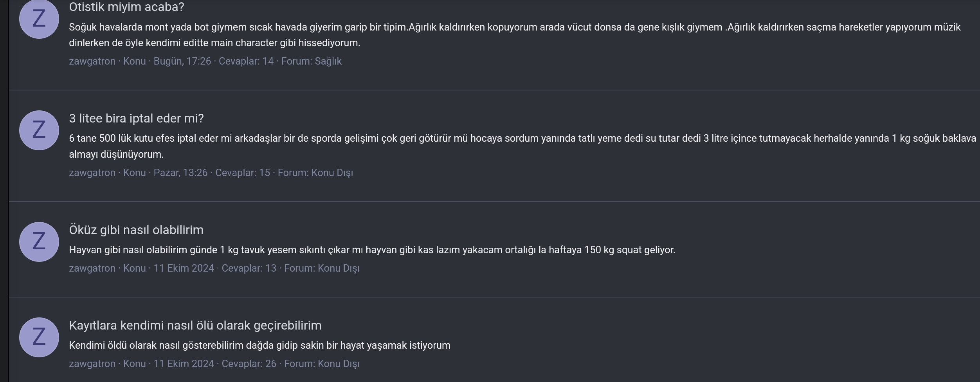Open Konu Dışı forum under Kayıtlara thread
This screenshot has width=980, height=382.
[x=338, y=364]
